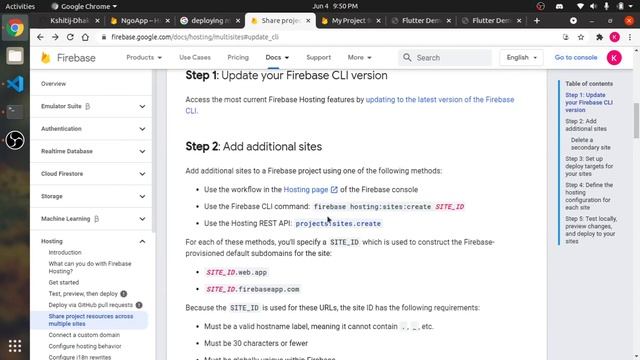The image size is (640, 360).
Task: Jump to Delete a secondary site
Action: pos(591,144)
